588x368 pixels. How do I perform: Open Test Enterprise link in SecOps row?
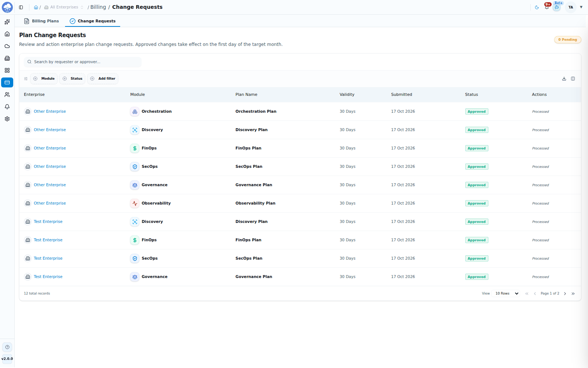(48, 259)
